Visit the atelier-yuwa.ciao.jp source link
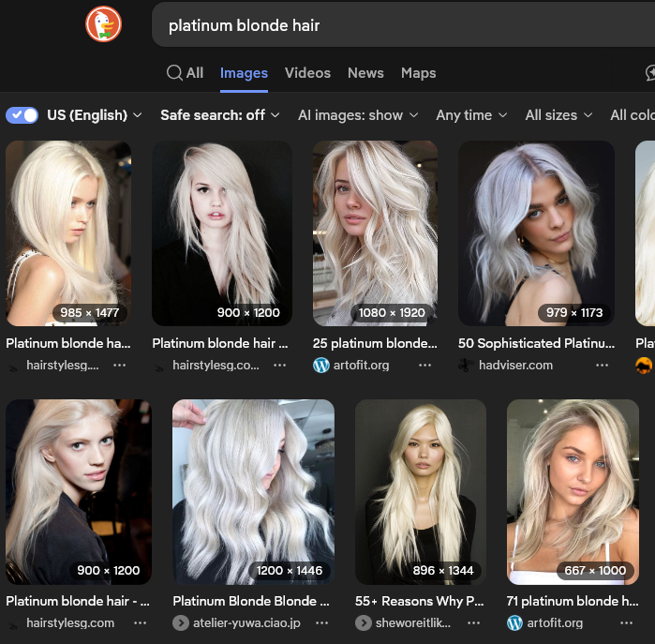The image size is (655, 644). 246,623
